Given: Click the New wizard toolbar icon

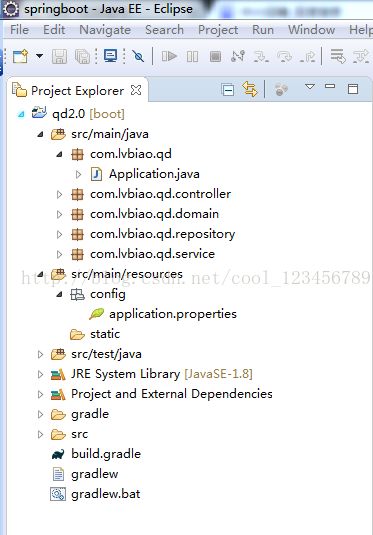Looking at the screenshot, I should [x=20, y=56].
